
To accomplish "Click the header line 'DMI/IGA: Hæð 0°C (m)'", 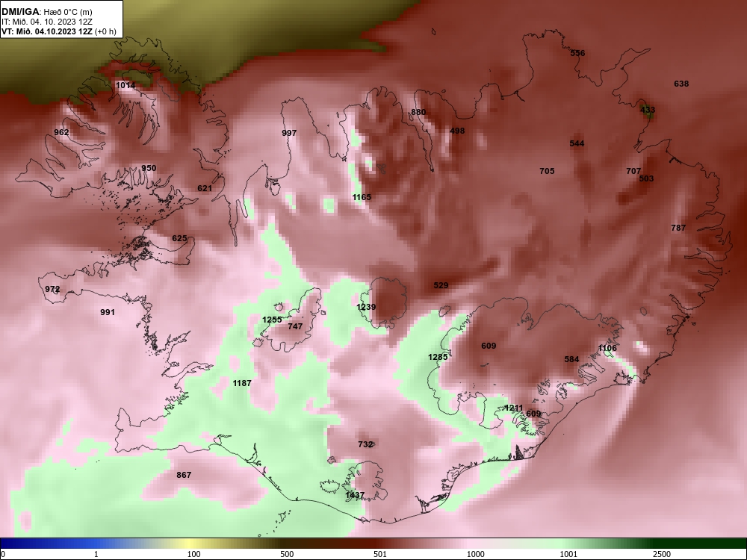I will pyautogui.click(x=46, y=12).
